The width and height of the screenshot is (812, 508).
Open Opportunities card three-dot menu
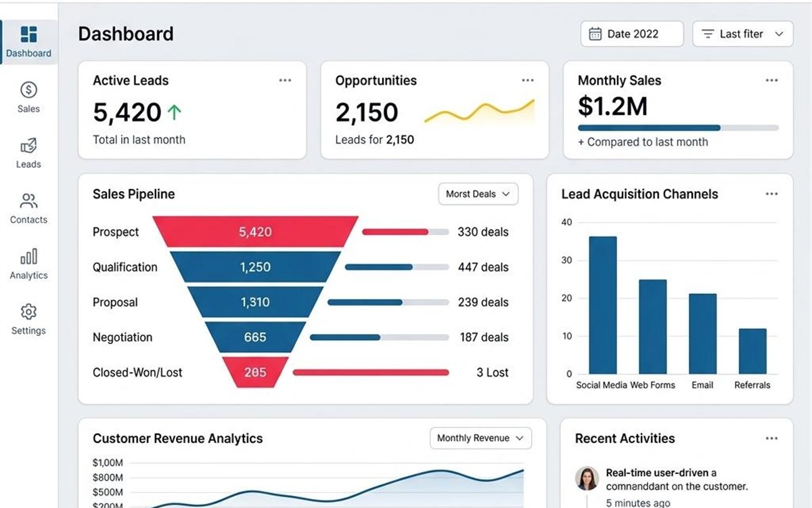click(528, 81)
